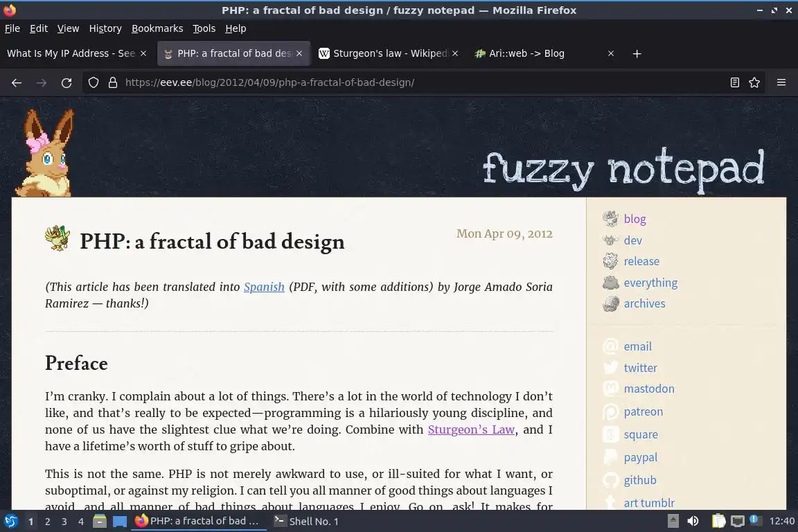
Task: Click the Patreon icon in sidebar
Action: tap(610, 411)
